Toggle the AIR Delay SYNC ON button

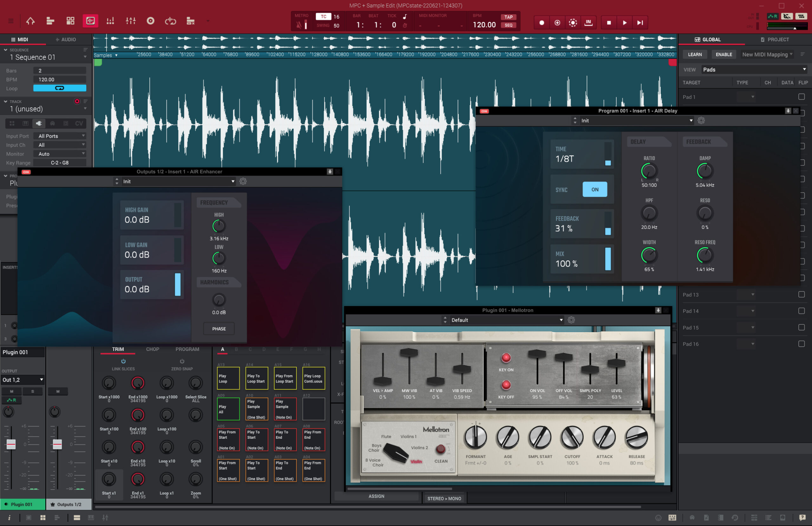point(595,190)
